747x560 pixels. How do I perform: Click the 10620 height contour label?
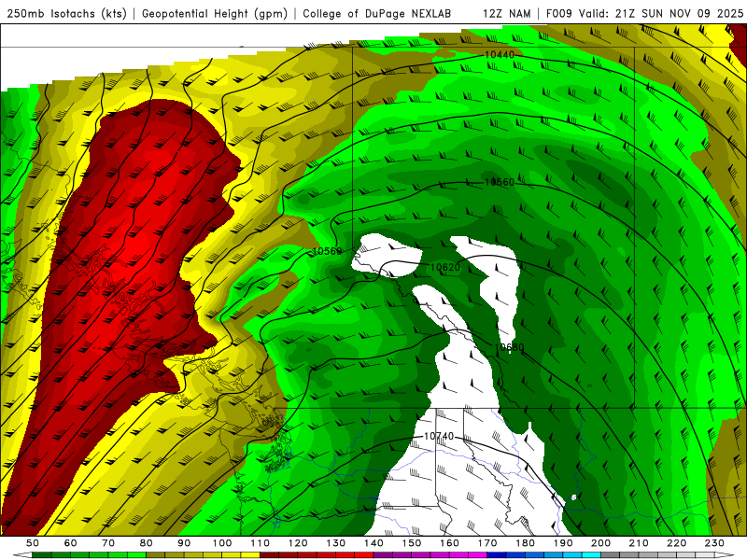pyautogui.click(x=445, y=267)
